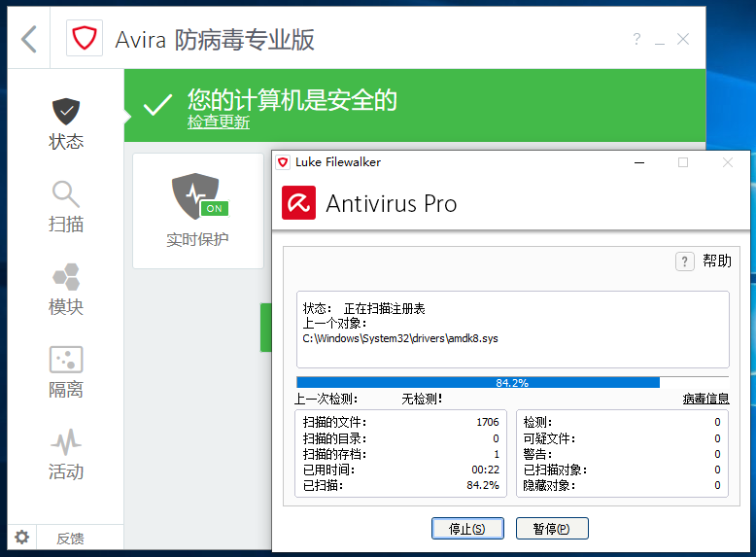Close the Avira main window
The width and height of the screenshot is (756, 557).
(x=683, y=39)
